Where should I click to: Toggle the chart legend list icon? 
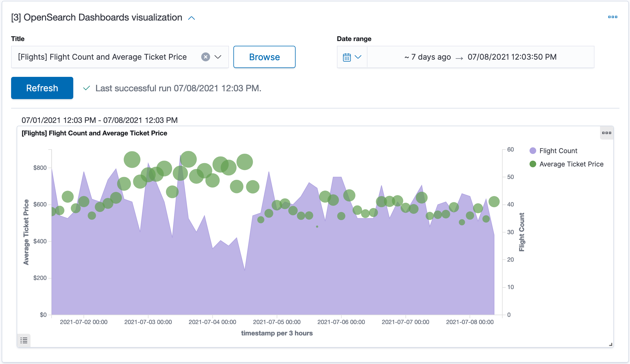(x=24, y=340)
